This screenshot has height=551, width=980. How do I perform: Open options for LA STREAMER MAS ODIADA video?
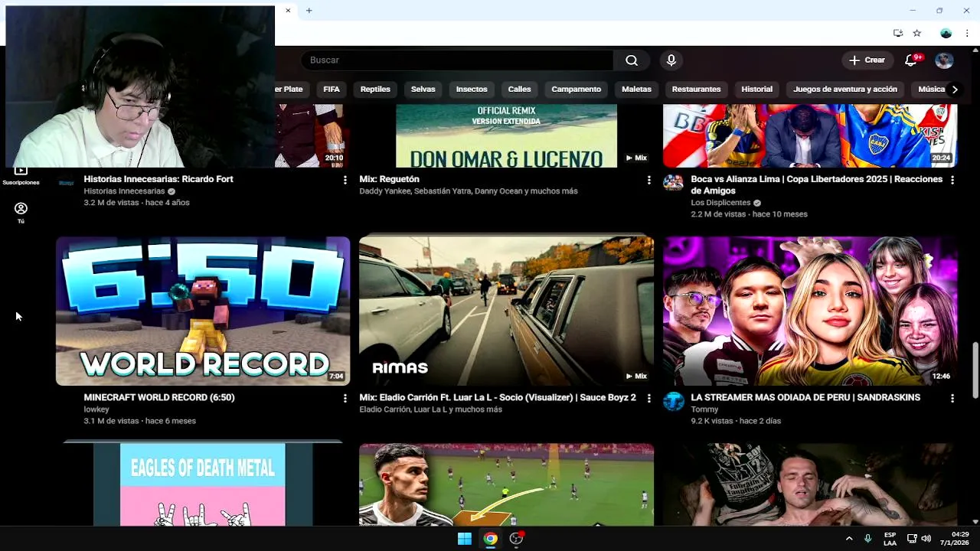952,398
